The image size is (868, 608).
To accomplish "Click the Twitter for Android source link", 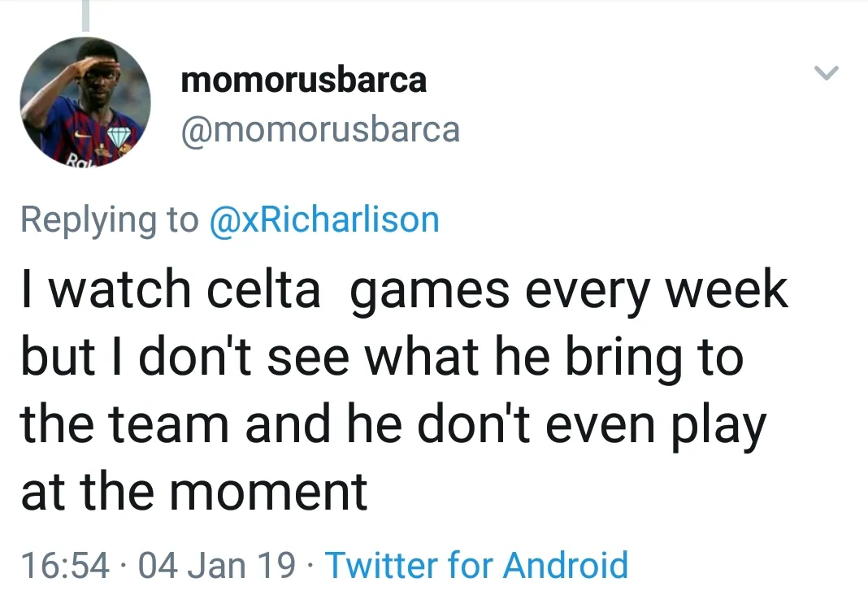I will 476,565.
